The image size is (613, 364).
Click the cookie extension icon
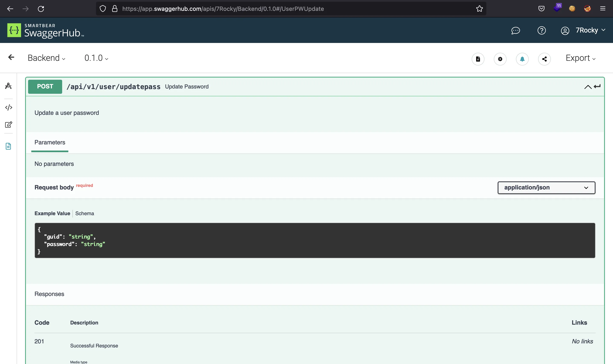pos(572,9)
